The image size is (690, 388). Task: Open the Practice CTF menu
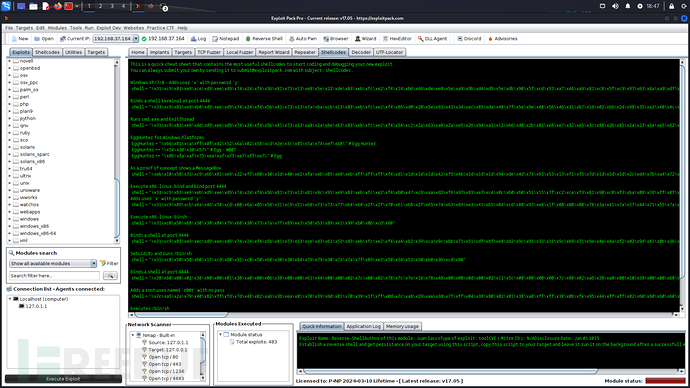[x=160, y=28]
